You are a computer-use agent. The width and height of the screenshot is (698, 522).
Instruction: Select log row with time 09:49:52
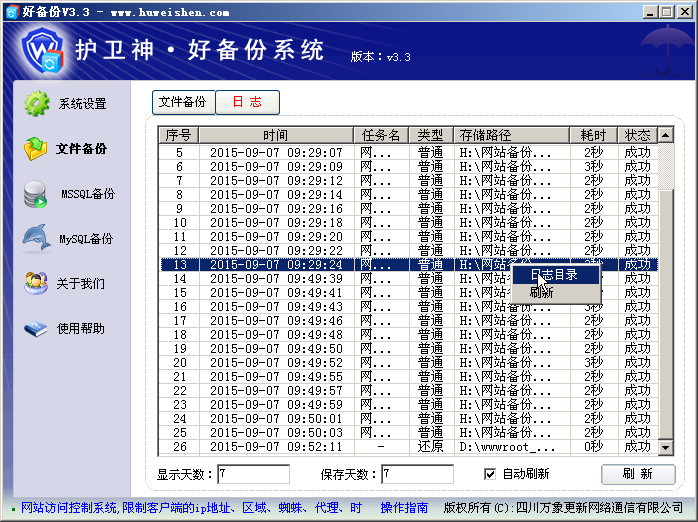point(409,363)
